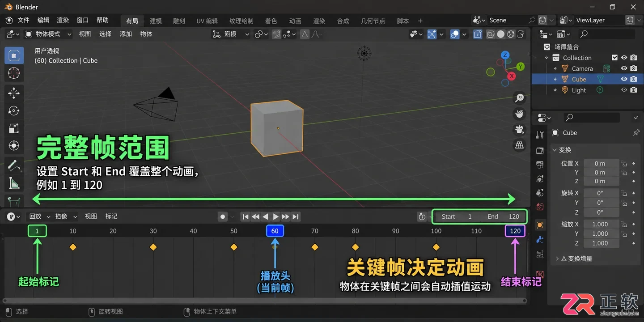This screenshot has width=644, height=322.
Task: Collapse the Collection tree in outliner
Action: 547,58
